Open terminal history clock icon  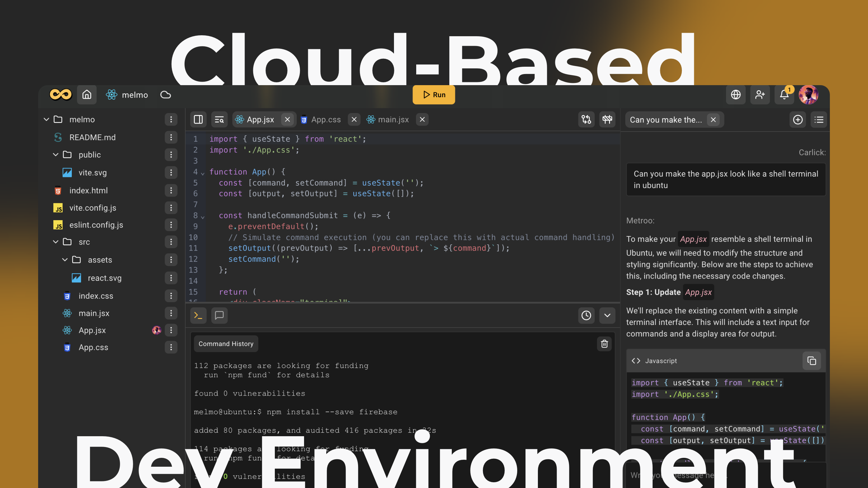tap(586, 315)
